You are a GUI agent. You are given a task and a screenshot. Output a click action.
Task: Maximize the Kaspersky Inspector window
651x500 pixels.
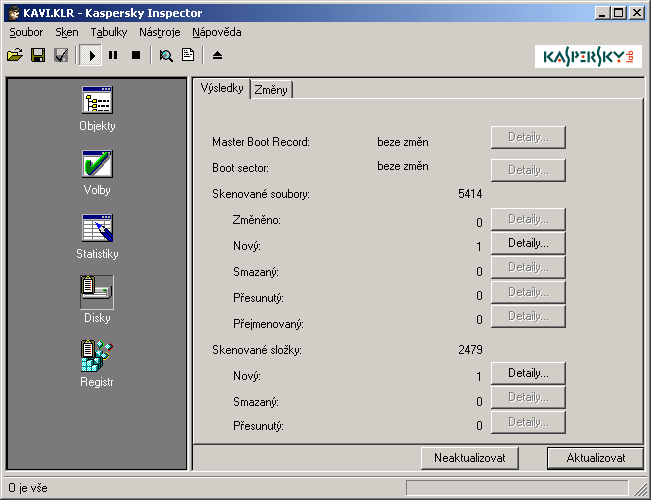pos(619,13)
